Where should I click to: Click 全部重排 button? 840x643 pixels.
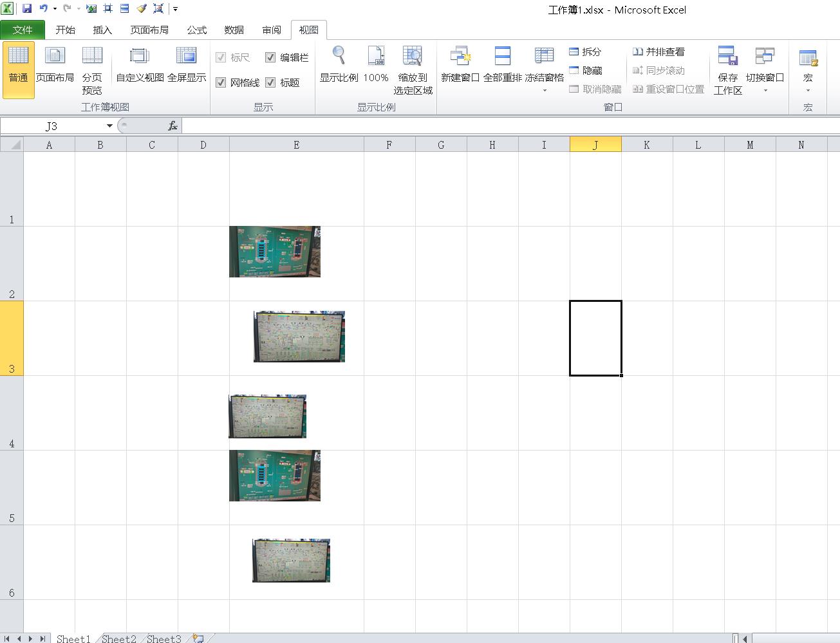point(502,64)
